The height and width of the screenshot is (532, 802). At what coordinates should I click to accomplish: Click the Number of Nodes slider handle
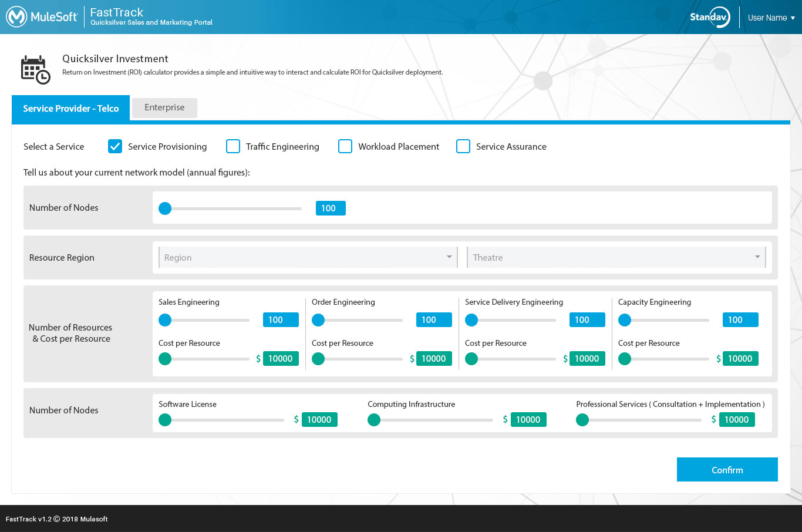pyautogui.click(x=165, y=208)
